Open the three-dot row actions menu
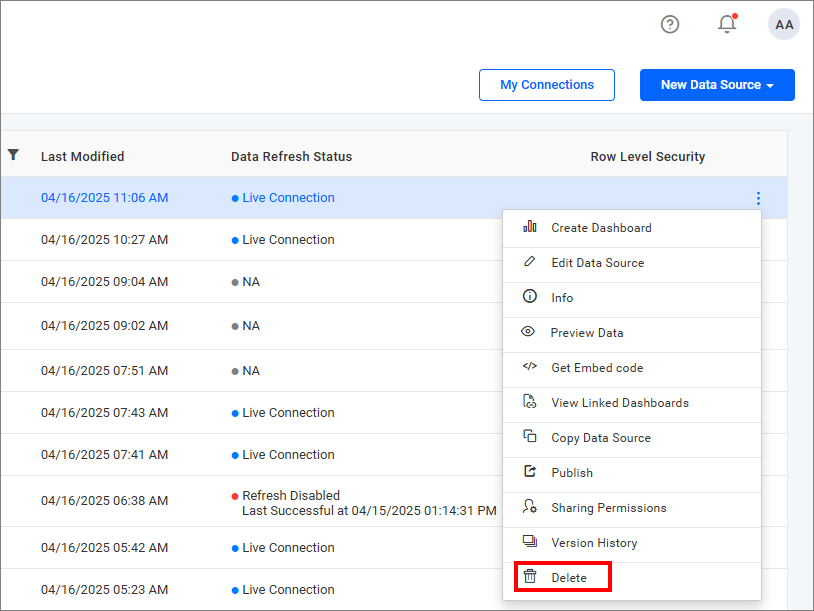The image size is (814, 611). tap(758, 198)
